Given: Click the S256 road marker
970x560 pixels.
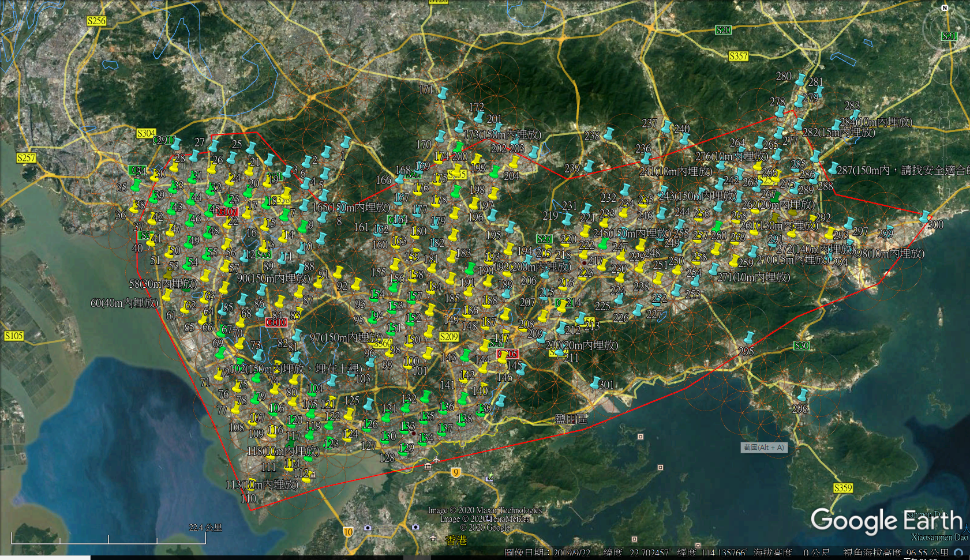Looking at the screenshot, I should pos(96,21).
